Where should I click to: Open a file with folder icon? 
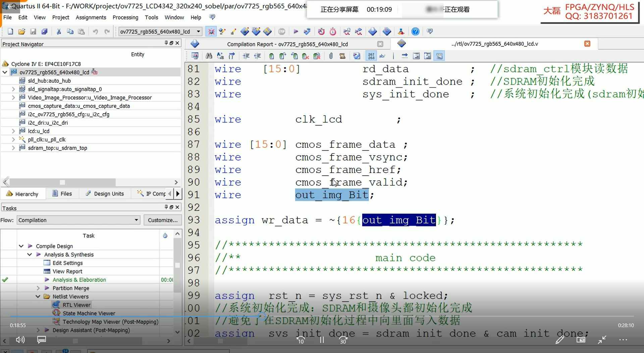(22, 32)
